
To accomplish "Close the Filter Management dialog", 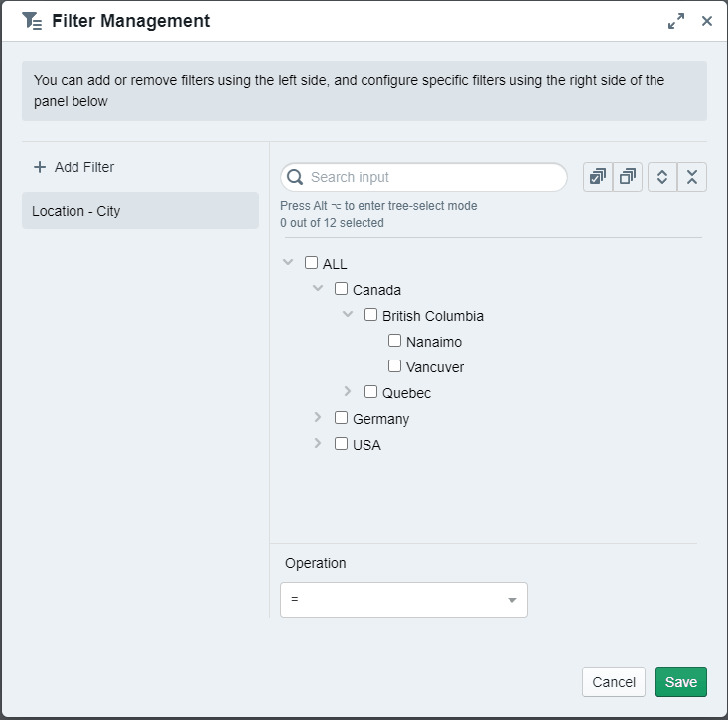I will click(707, 21).
